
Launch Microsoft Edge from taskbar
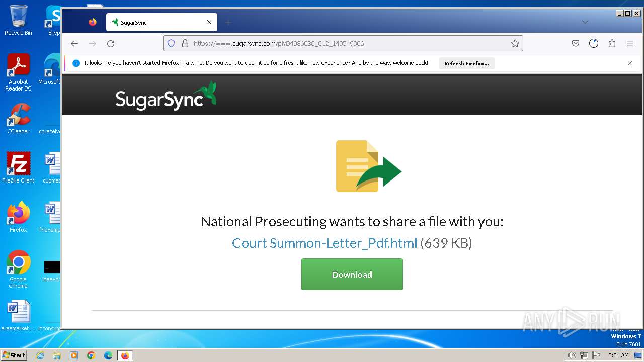click(x=108, y=355)
